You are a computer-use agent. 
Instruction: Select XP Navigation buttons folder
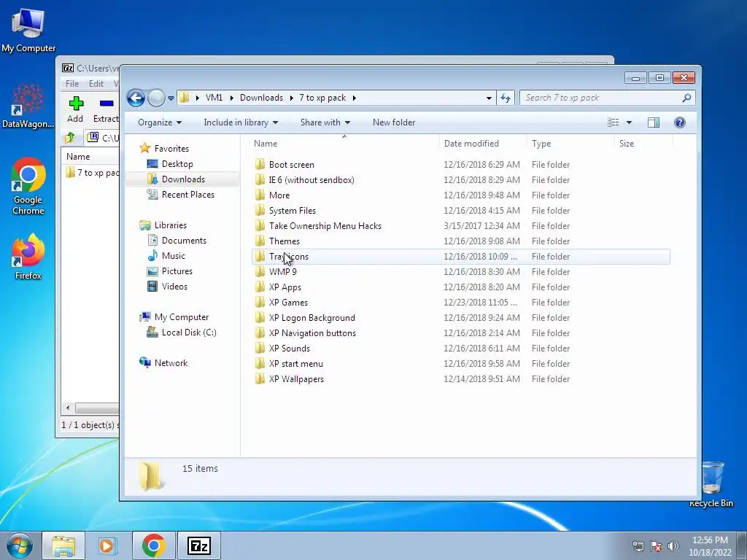[x=312, y=332]
